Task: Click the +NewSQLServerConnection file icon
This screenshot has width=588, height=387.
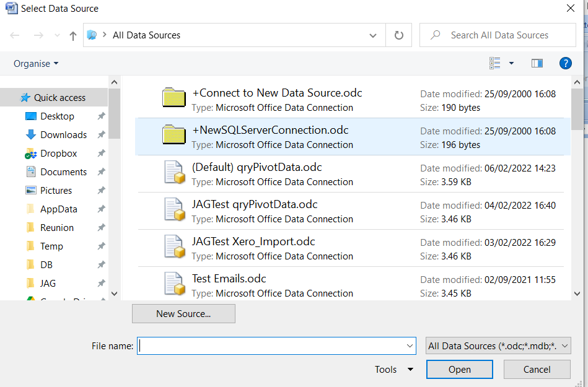Action: [x=174, y=135]
